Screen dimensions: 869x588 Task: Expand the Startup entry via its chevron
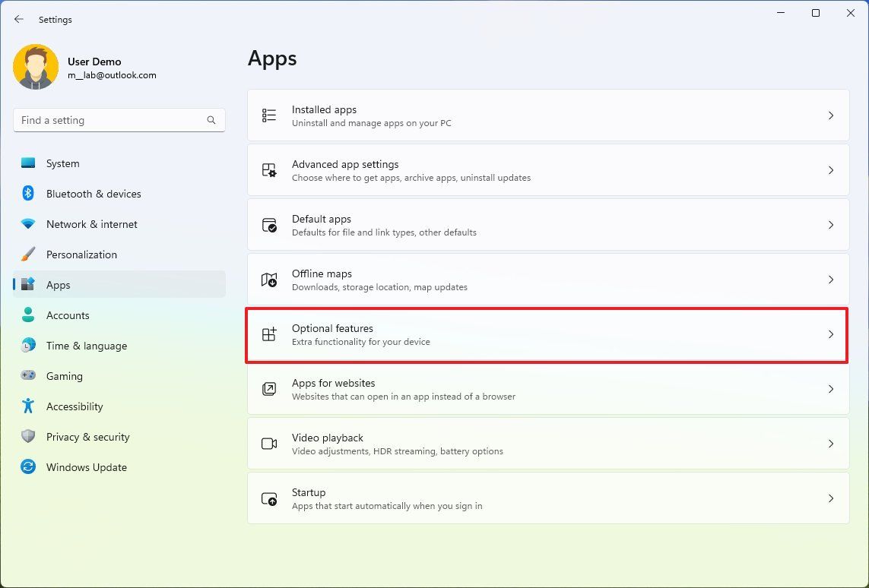830,498
